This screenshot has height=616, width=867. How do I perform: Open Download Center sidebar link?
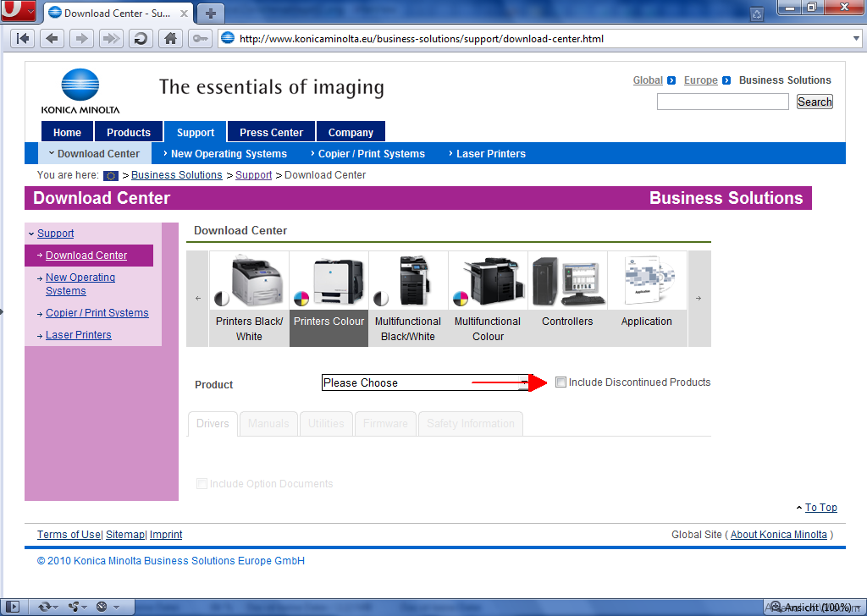pyautogui.click(x=86, y=256)
